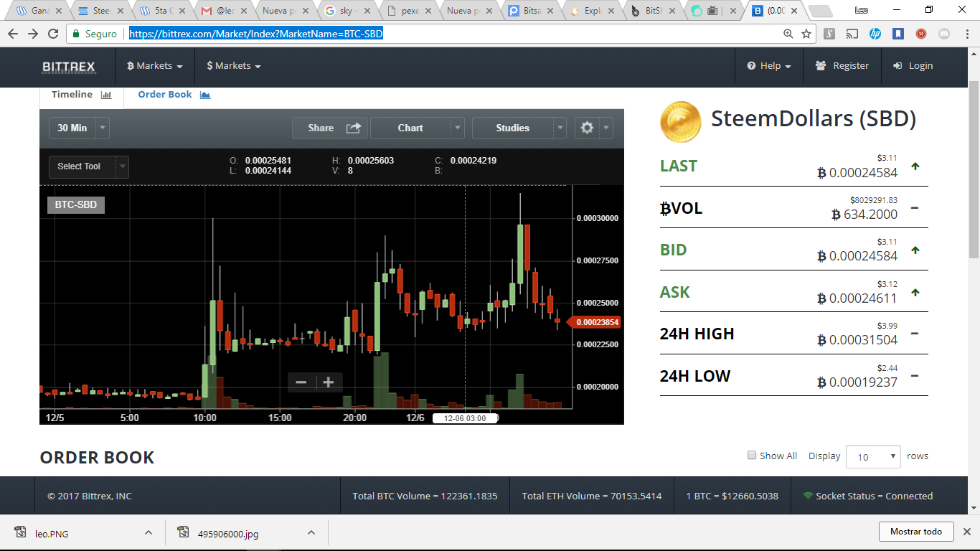Click the 24H HIGH value 0.00031504
Viewport: 980px width, 551px height.
[x=857, y=340]
